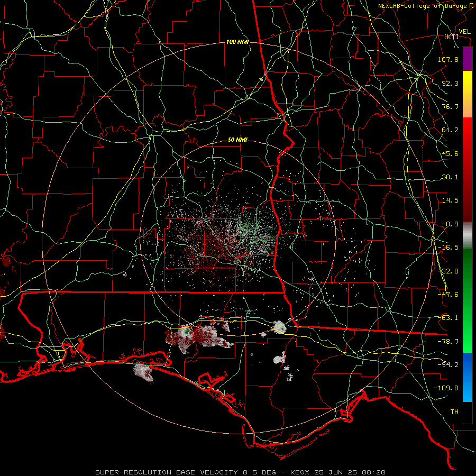The width and height of the screenshot is (476, 476).
Task: Pick the blue segment of the velocity scale
Action: coord(467,377)
